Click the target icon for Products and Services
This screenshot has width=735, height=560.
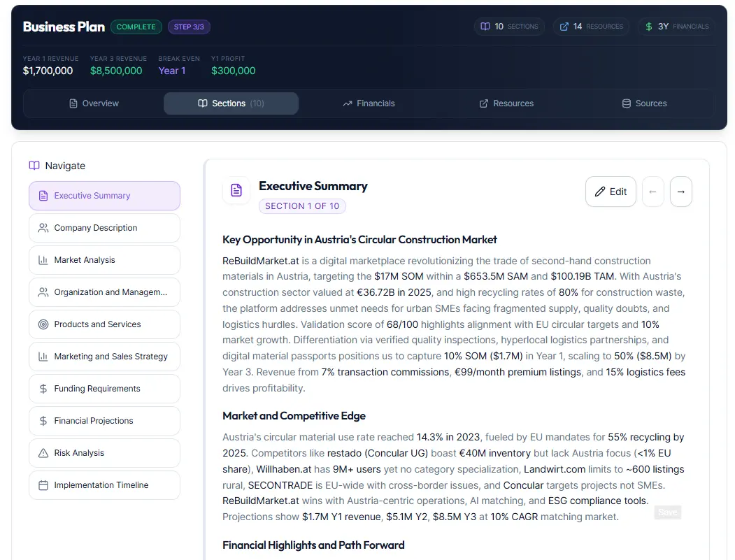pos(43,324)
